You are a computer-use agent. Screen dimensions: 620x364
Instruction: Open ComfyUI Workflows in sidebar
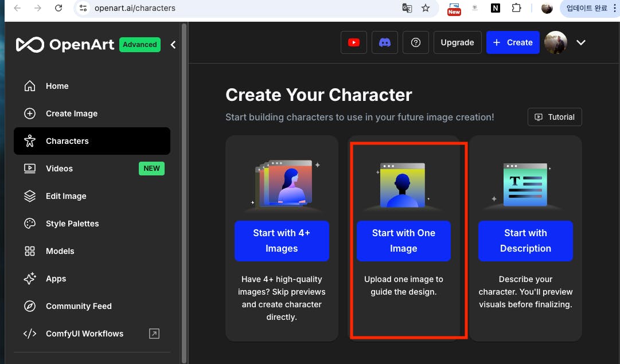click(x=92, y=334)
